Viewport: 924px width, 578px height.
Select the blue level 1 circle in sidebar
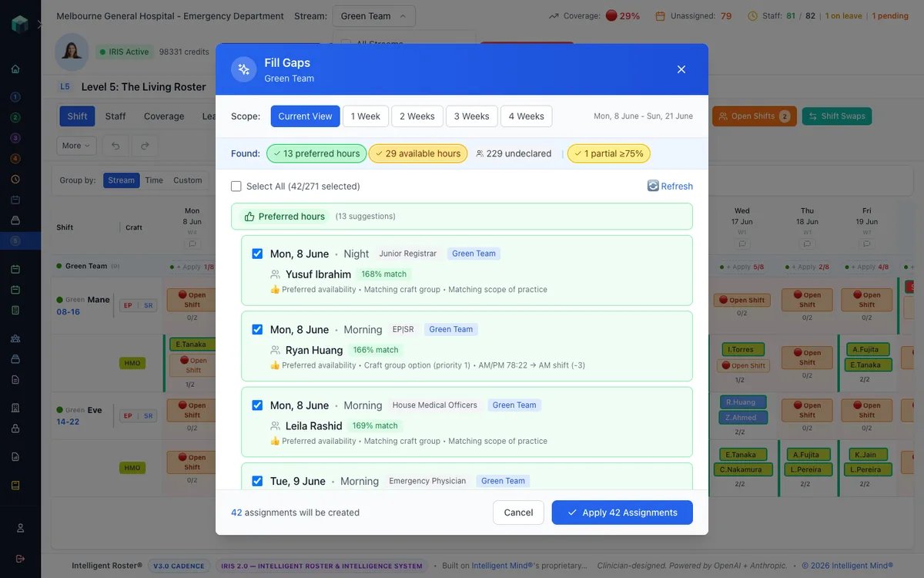pyautogui.click(x=15, y=97)
